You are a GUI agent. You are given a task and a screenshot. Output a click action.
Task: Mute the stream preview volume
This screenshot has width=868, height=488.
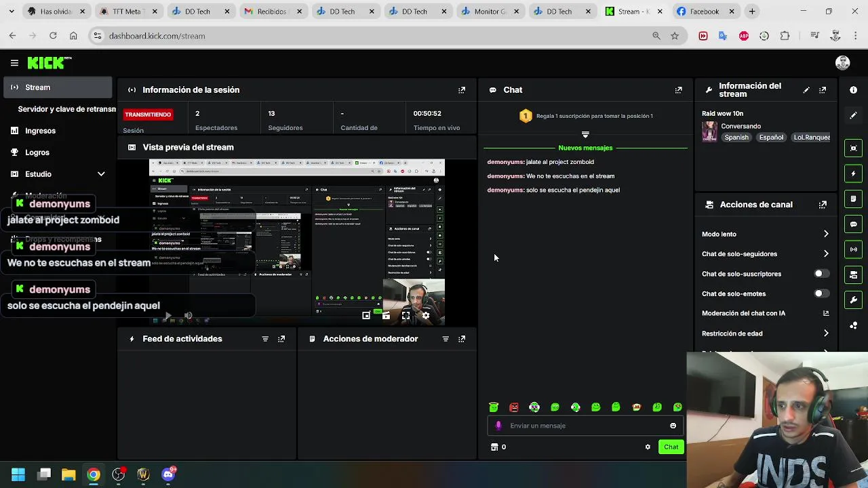coord(189,316)
